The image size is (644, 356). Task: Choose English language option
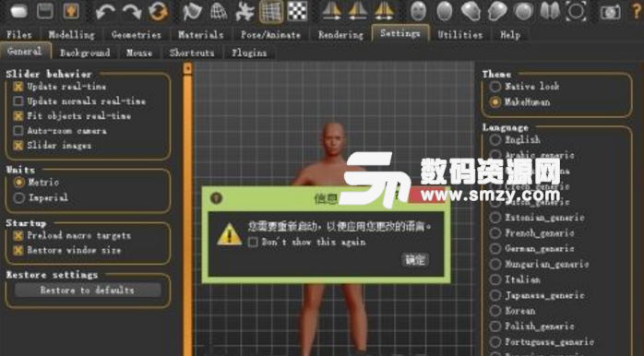495,140
